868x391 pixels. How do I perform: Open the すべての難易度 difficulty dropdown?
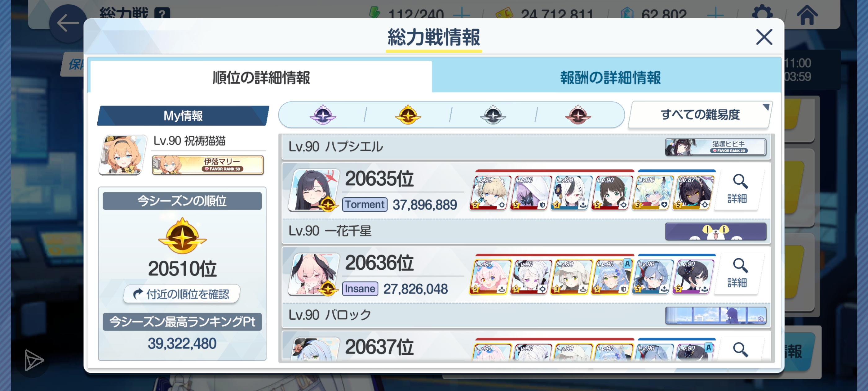(700, 115)
